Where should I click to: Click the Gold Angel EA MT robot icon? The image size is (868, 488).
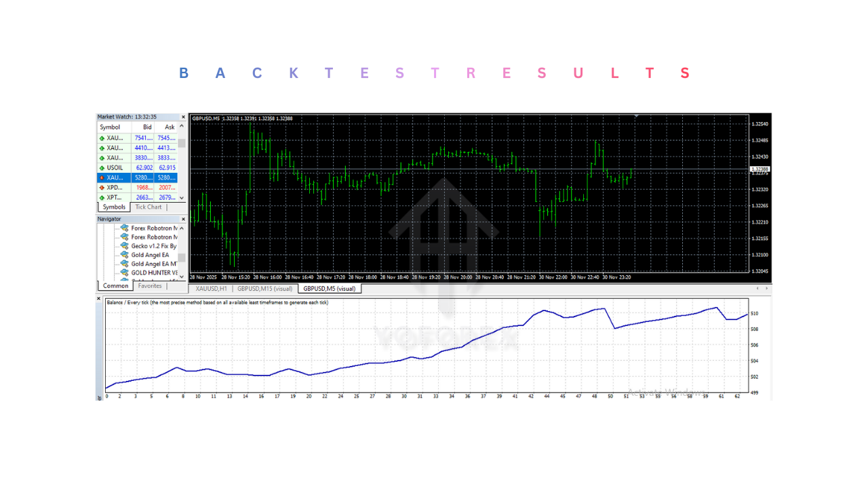tap(125, 264)
